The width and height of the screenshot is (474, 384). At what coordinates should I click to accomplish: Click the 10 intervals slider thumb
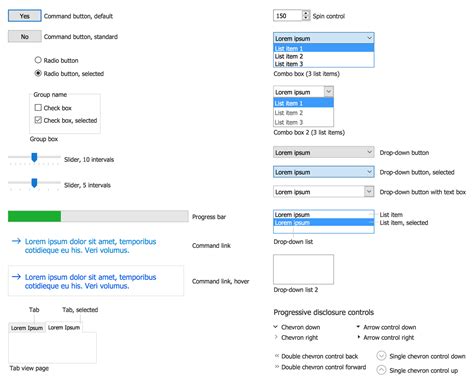point(34,157)
